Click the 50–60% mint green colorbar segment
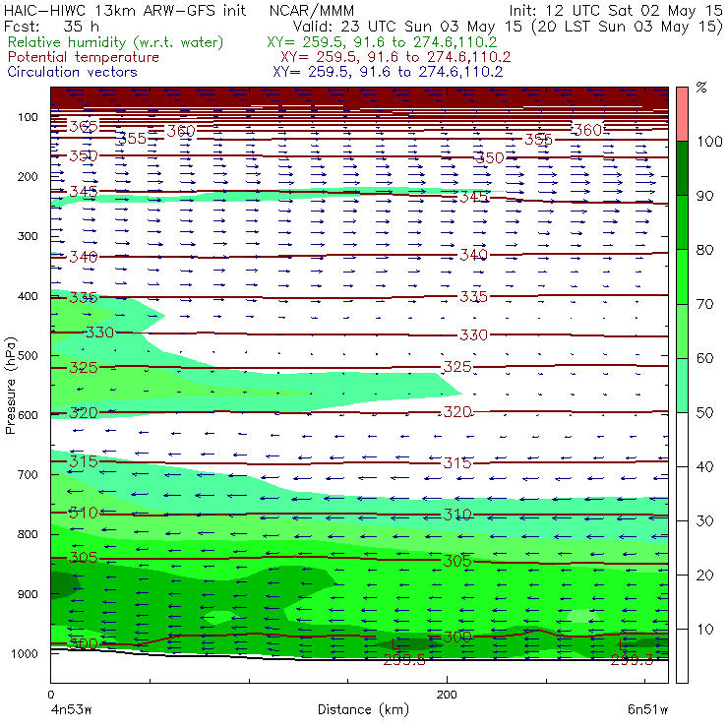 [682, 386]
